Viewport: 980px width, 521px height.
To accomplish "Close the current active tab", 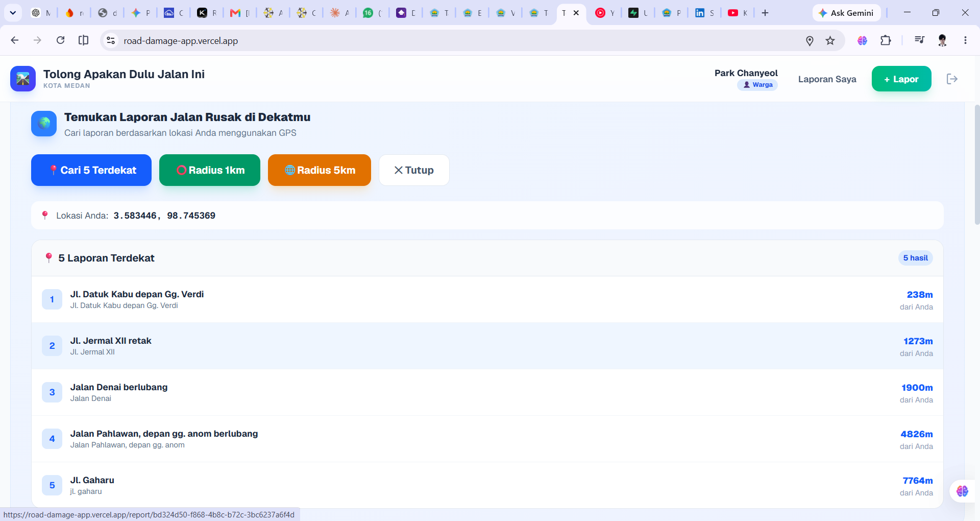I will click(576, 13).
